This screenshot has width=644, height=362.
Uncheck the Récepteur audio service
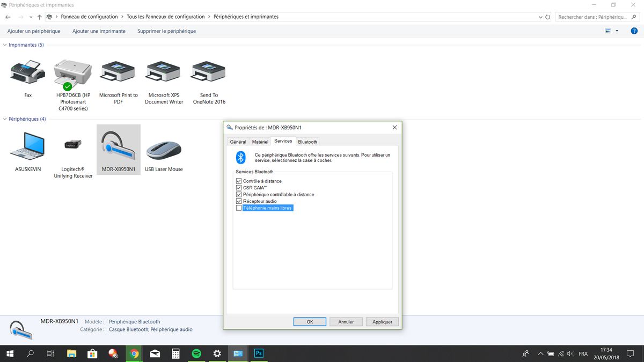(x=239, y=201)
